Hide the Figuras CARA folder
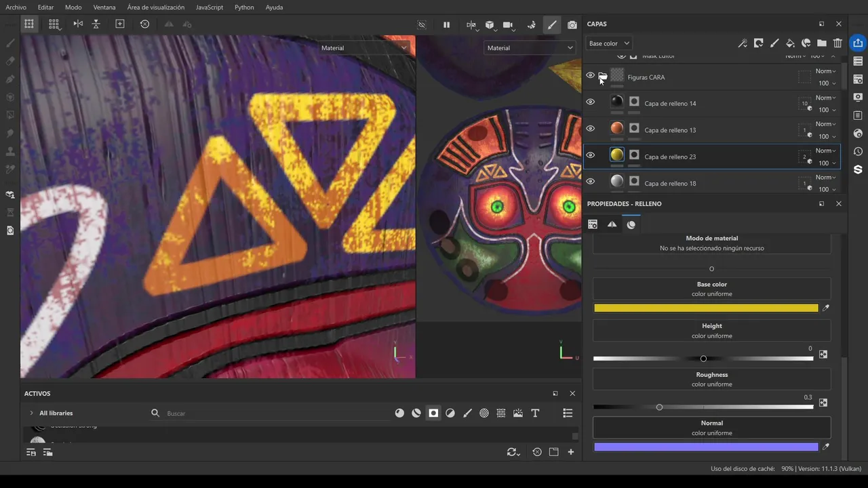Screen dimensions: 868x488 tap(590, 75)
